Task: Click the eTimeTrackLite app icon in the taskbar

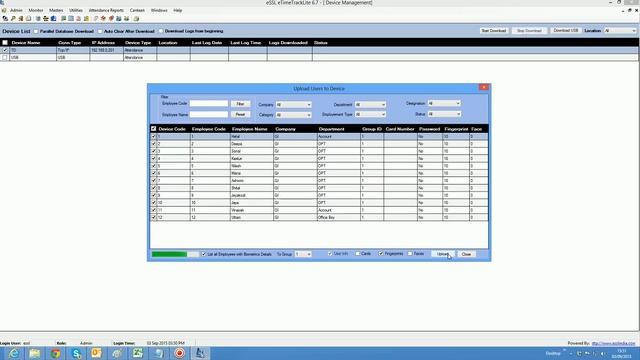Action: pyautogui.click(x=200, y=353)
